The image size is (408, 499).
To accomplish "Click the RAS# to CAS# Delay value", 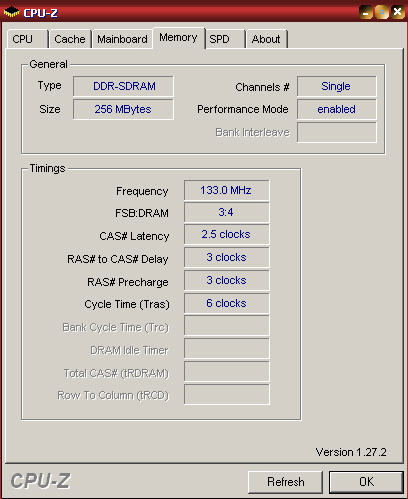I will (x=227, y=258).
